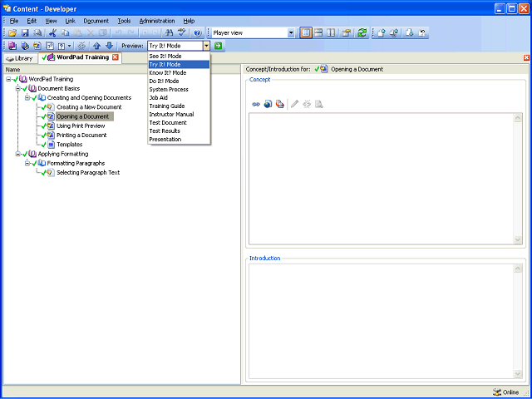Pick the Presentation option
Image resolution: width=532 pixels, height=399 pixels.
[x=179, y=140]
